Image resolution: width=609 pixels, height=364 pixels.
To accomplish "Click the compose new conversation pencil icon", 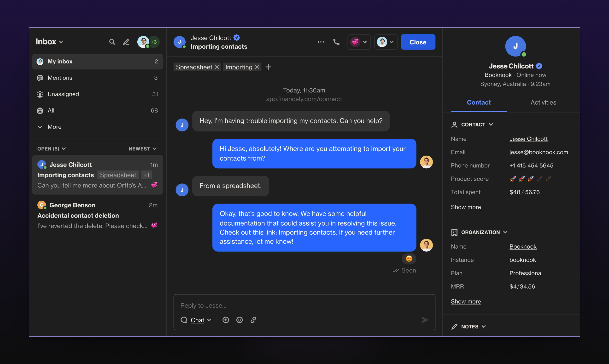I will click(x=126, y=42).
